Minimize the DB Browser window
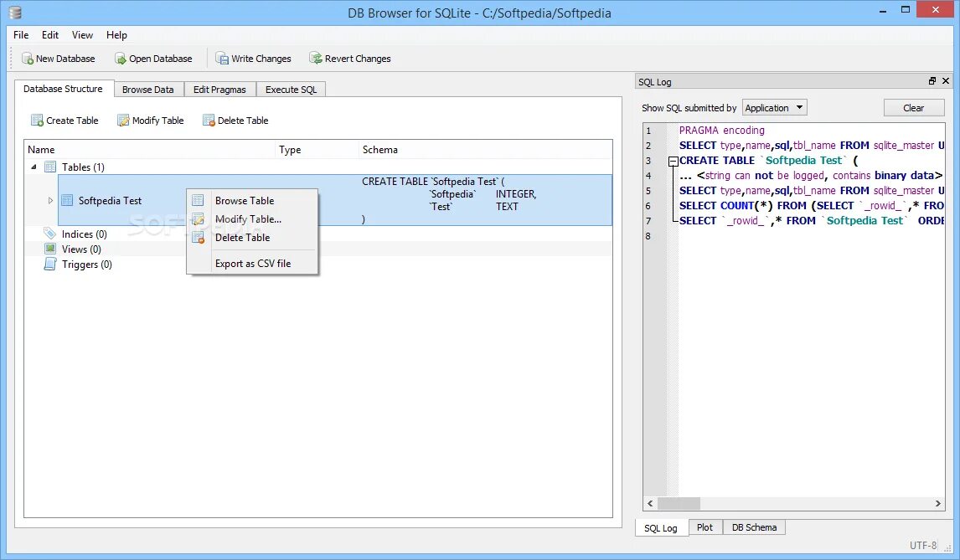This screenshot has width=960, height=560. (883, 10)
